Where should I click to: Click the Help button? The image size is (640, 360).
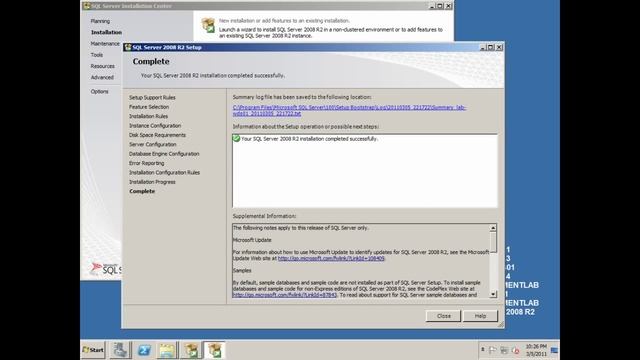(480, 316)
